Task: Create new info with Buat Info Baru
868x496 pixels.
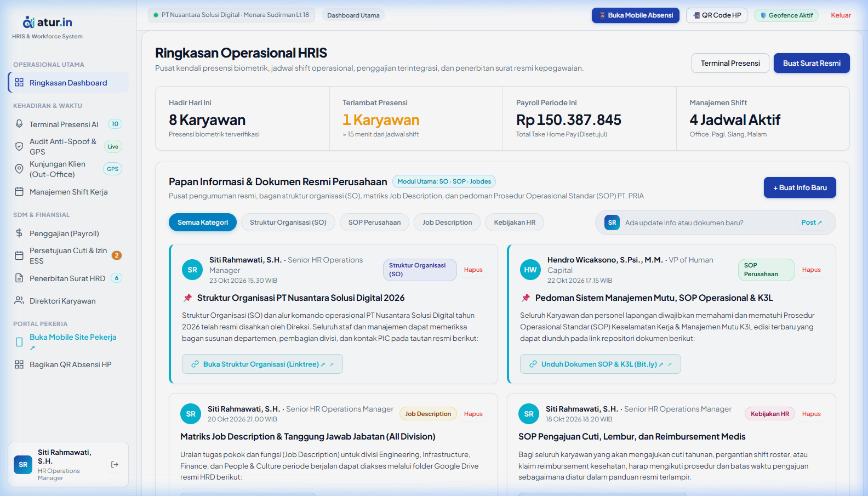Action: pos(800,187)
